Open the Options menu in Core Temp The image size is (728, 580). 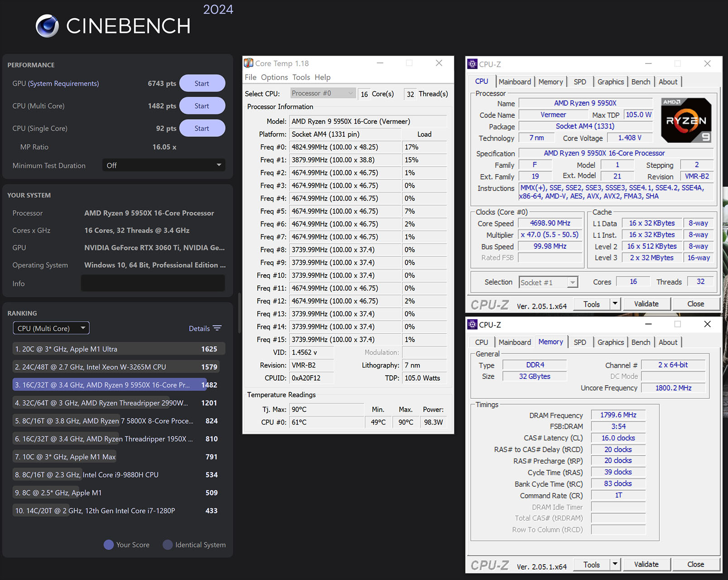274,77
